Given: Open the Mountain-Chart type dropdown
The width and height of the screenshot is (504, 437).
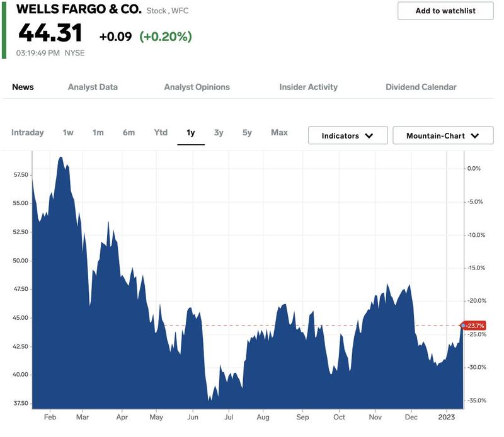Looking at the screenshot, I should (x=443, y=135).
